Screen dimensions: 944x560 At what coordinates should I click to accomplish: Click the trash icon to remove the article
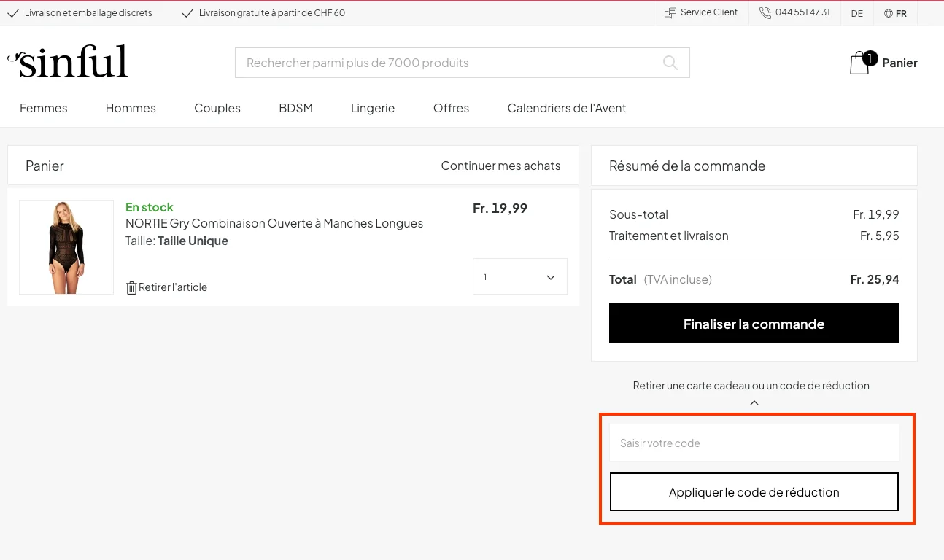131,287
